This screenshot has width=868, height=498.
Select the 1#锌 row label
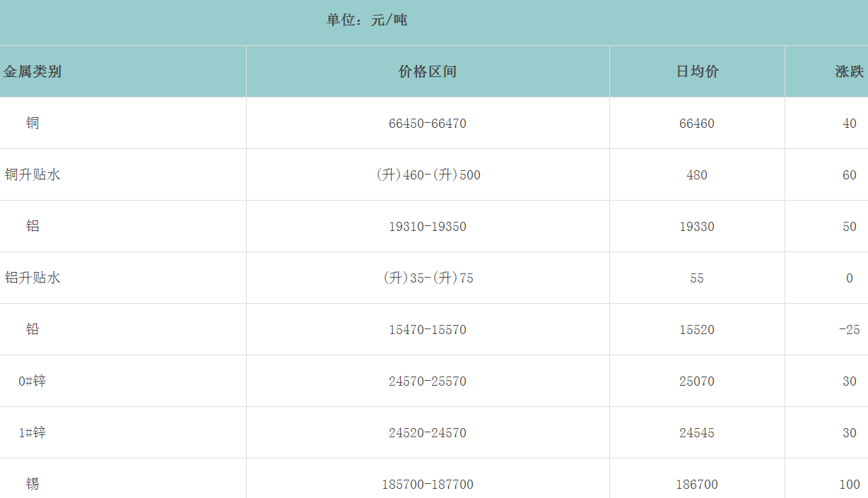(33, 432)
